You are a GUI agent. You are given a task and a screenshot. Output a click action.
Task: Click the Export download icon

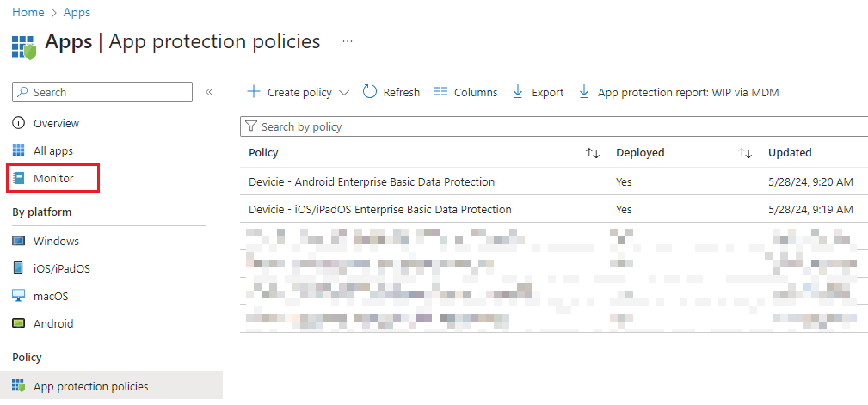point(518,92)
